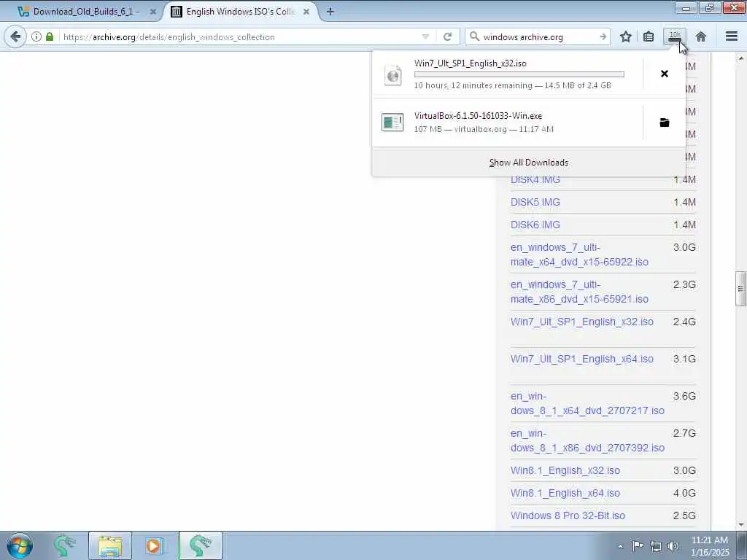Image resolution: width=747 pixels, height=560 pixels.
Task: Open site information icon in address bar
Action: [x=36, y=36]
